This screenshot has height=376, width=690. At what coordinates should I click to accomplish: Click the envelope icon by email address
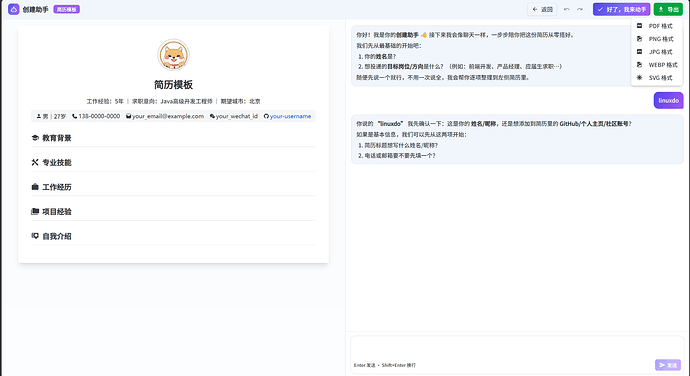[x=128, y=116]
